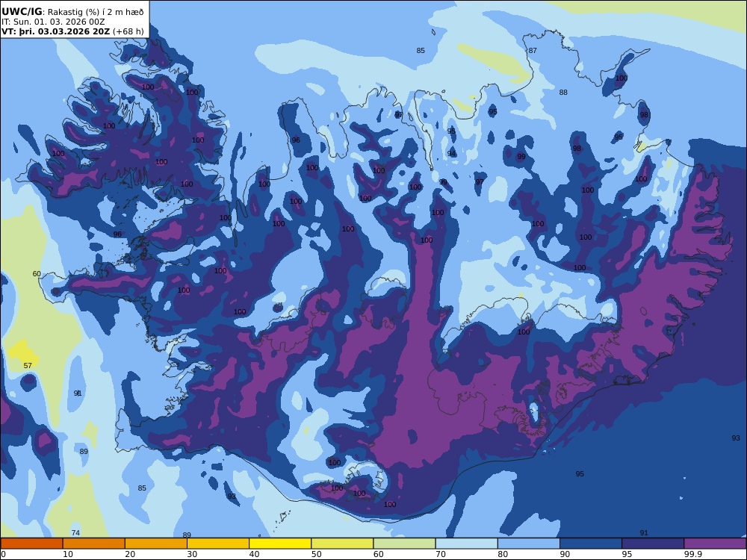Click the map value '88' in the northeast
Viewport: 747px width, 560px height.
pos(563,93)
